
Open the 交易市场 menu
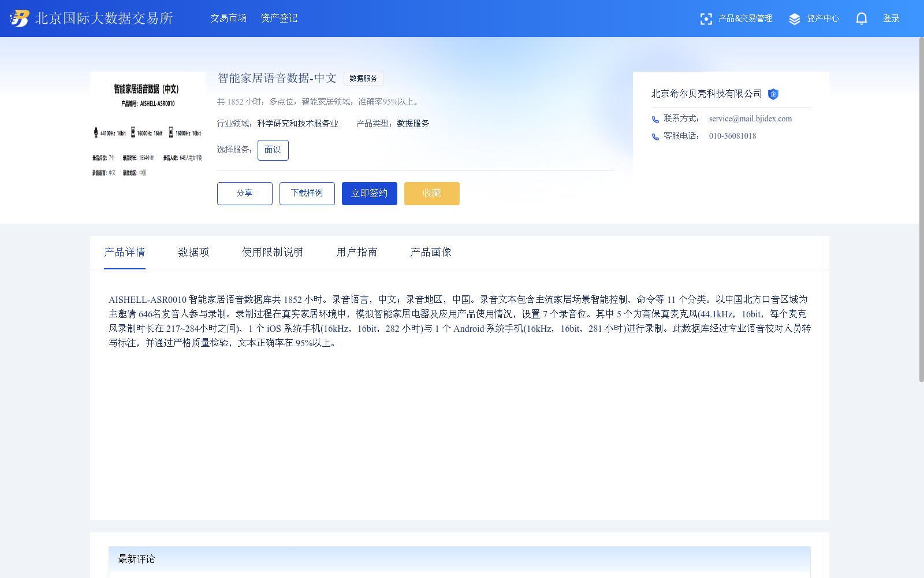coord(228,18)
